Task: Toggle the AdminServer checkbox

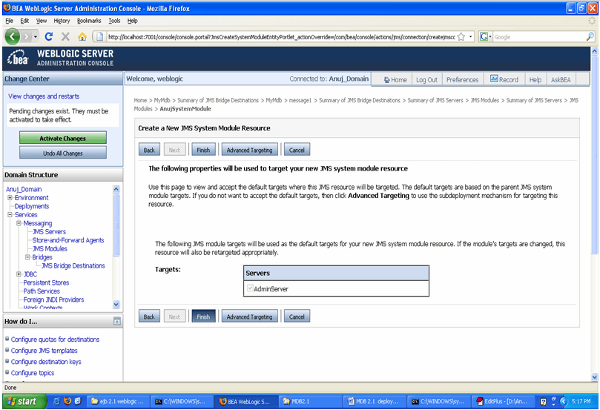Action: (250, 288)
